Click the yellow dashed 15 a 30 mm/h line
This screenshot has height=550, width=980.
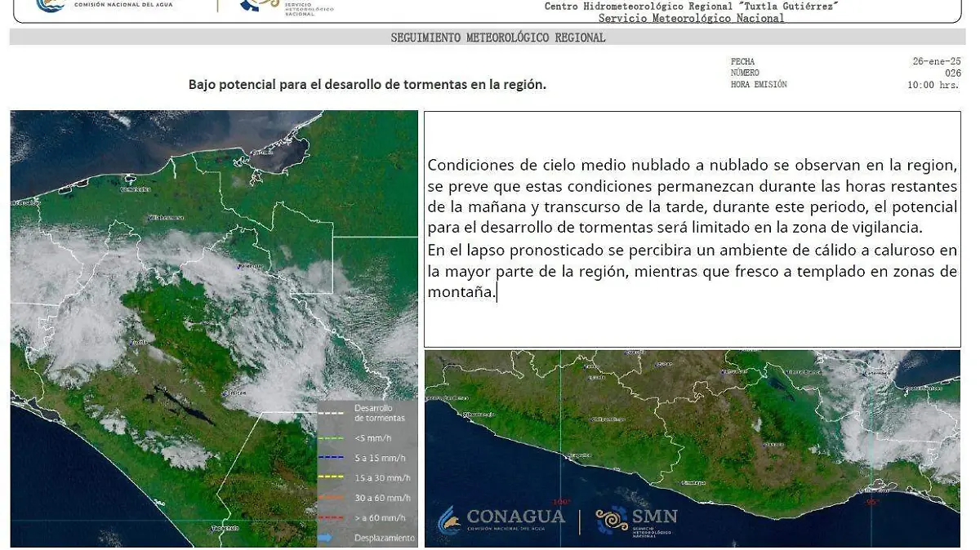(331, 477)
